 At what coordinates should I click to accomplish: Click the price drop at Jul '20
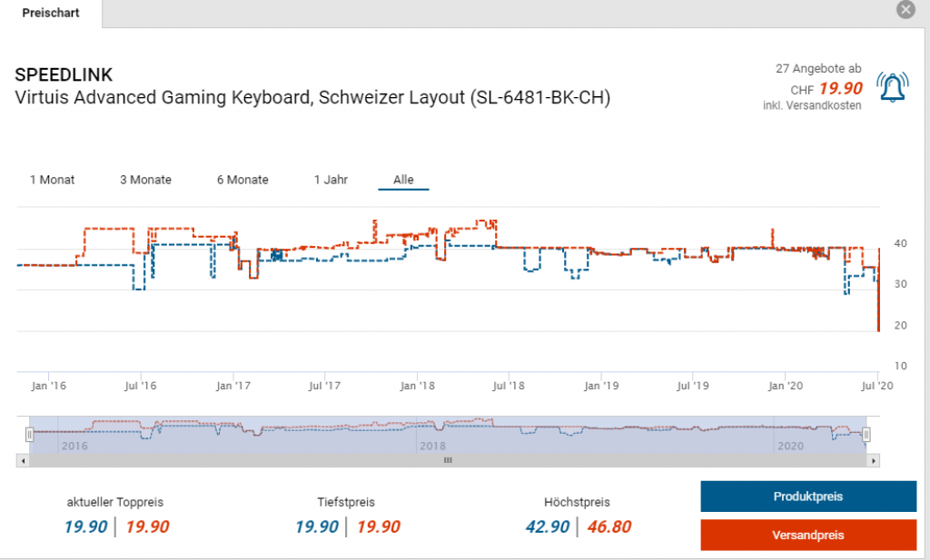[878, 329]
